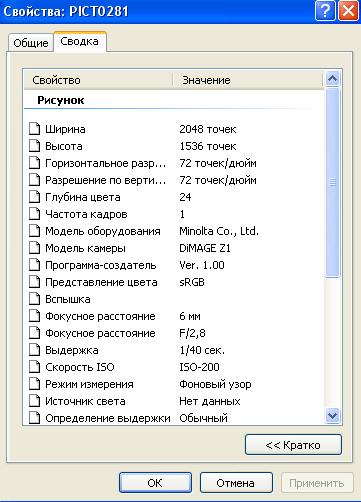This screenshot has width=361, height=502.
Task: Click the value ISO-200
Action: pos(199,367)
